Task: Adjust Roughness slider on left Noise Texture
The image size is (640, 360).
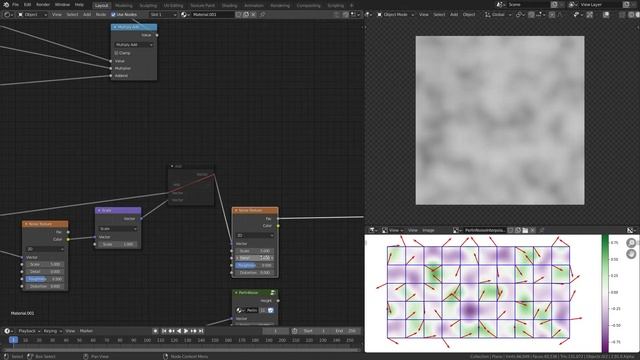Action: click(45, 279)
